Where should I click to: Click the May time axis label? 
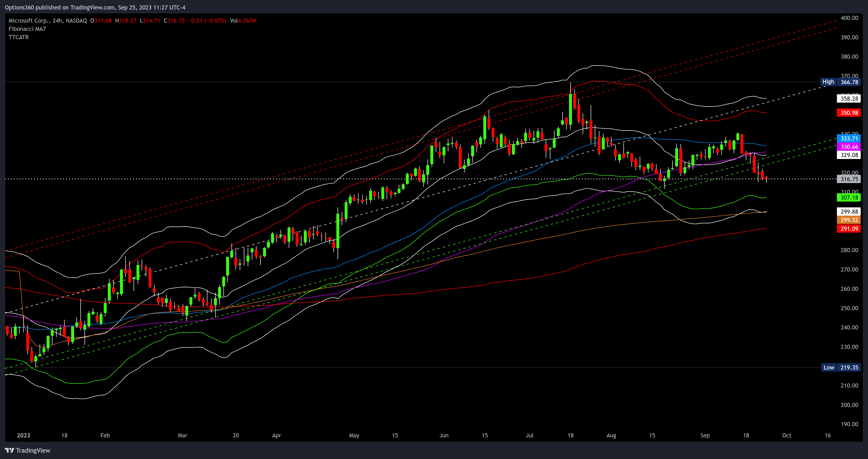[354, 435]
